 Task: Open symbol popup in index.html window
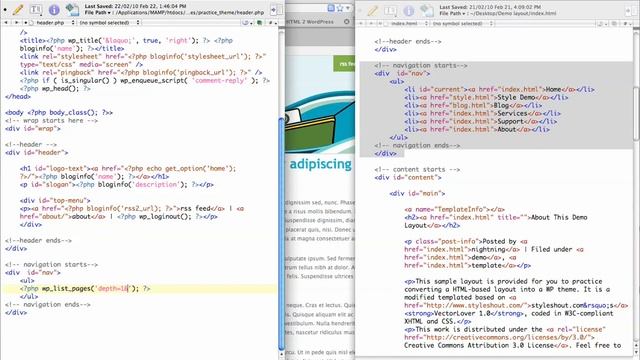(x=463, y=24)
